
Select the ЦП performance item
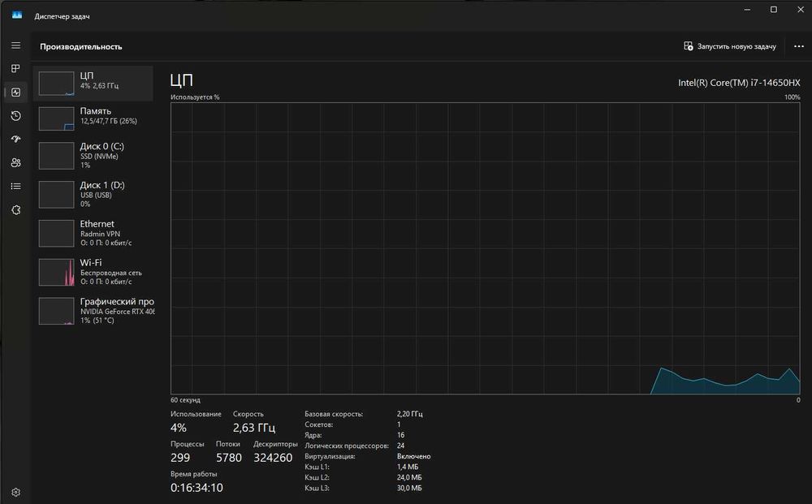[93, 84]
